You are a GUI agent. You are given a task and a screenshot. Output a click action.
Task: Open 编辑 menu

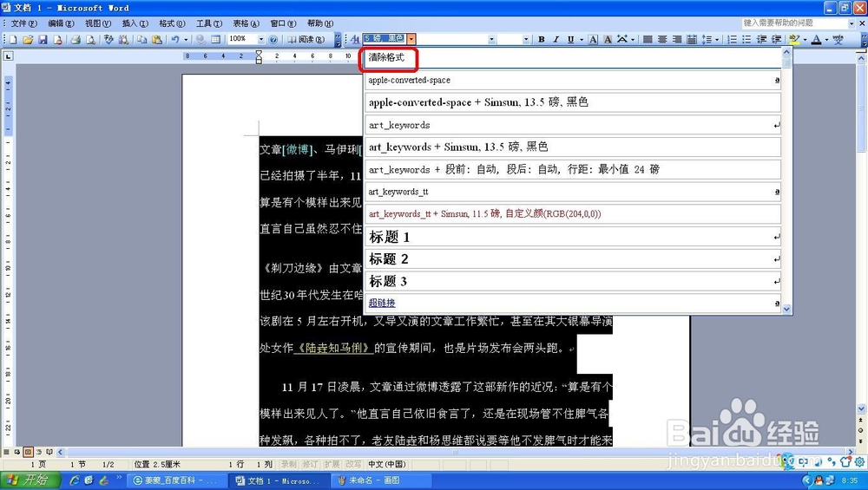61,23
